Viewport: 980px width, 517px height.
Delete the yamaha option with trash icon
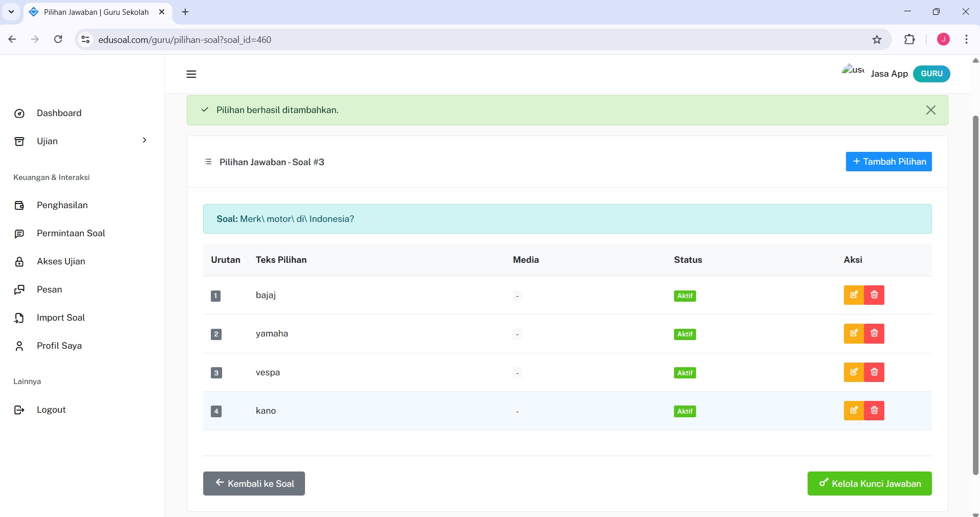[x=874, y=333]
